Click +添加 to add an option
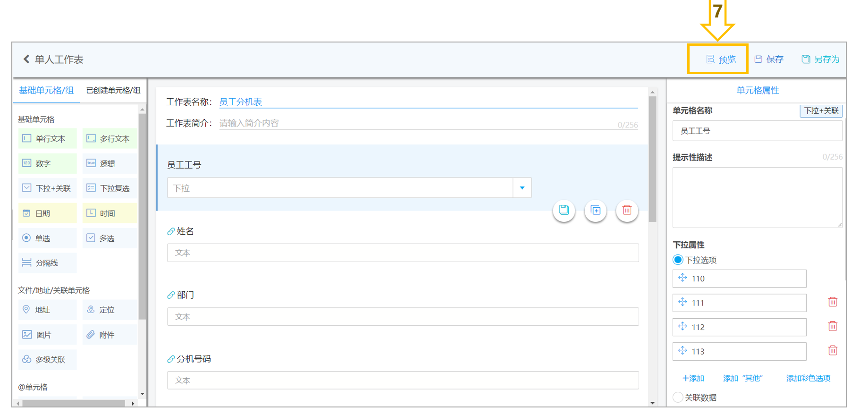 [x=693, y=378]
